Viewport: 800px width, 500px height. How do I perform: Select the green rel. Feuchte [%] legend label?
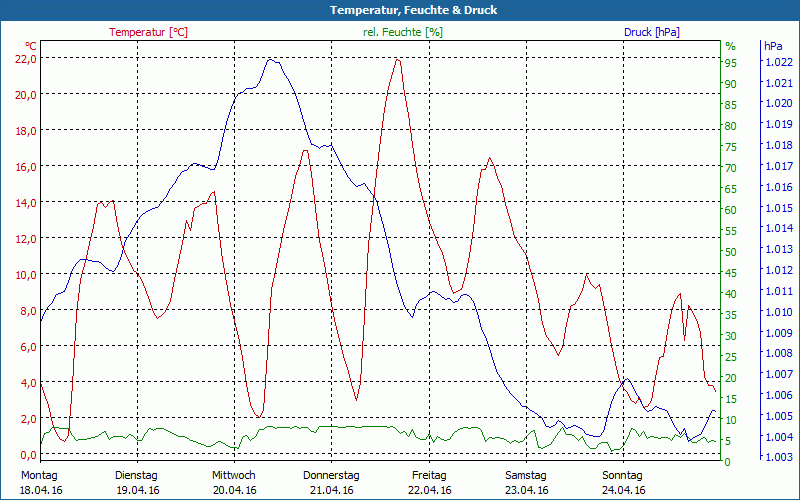point(402,32)
